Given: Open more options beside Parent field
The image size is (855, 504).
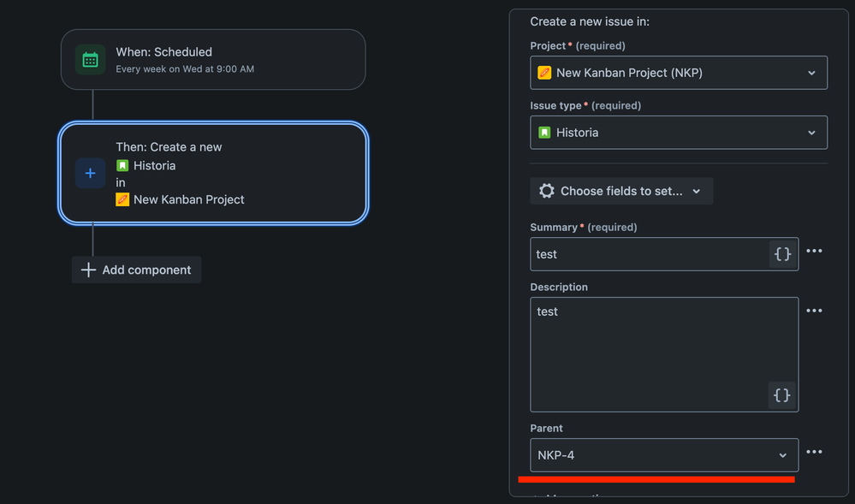Looking at the screenshot, I should coord(814,452).
